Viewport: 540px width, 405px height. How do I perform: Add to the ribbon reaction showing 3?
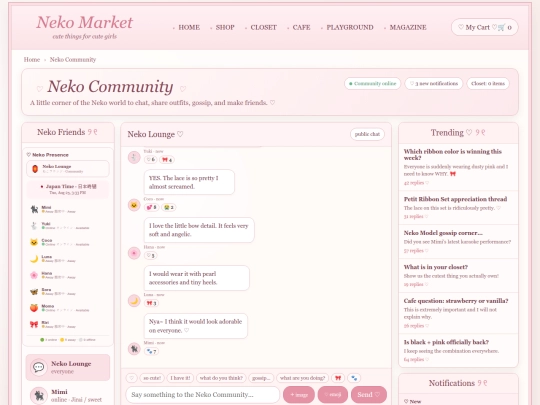coord(152,303)
